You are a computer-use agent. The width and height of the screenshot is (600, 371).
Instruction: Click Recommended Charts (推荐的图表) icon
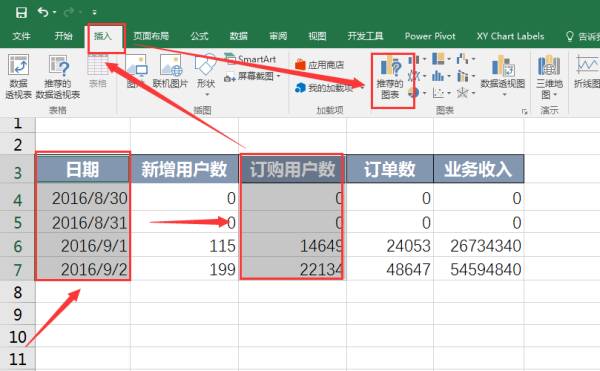pos(391,77)
